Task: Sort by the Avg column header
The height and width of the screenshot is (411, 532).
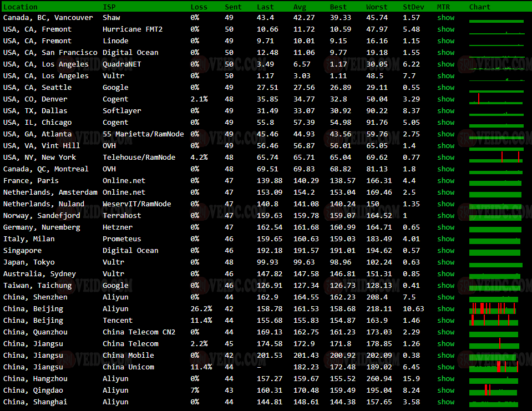Action: 300,7
